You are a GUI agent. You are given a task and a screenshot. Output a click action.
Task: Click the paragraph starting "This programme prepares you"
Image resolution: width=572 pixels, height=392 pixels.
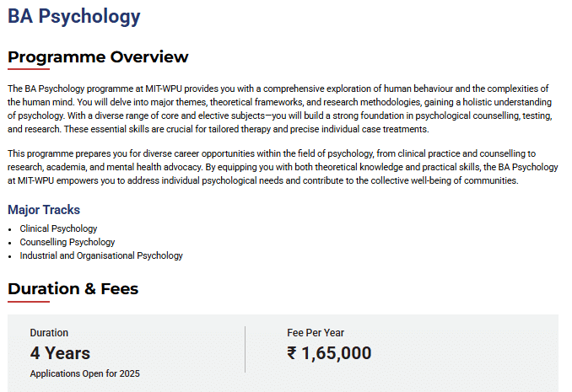point(278,167)
